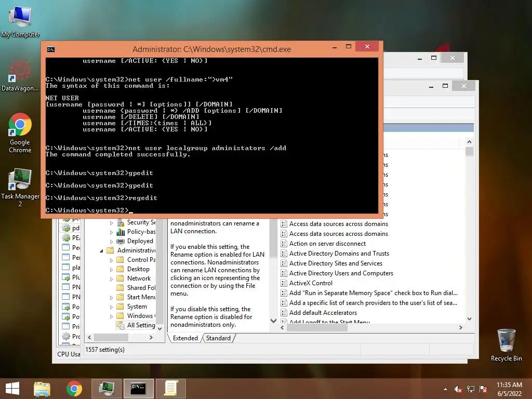Expand the Start Menu folder
This screenshot has height=399, width=532.
click(x=111, y=298)
